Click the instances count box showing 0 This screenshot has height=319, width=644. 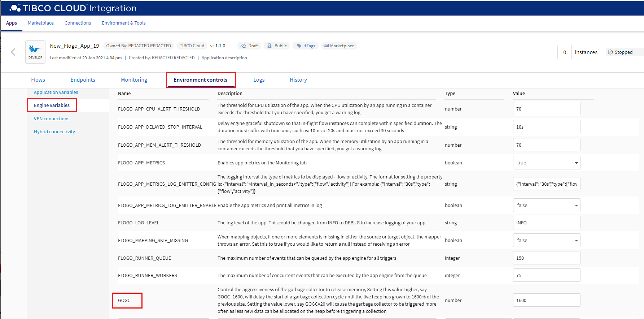pos(565,52)
